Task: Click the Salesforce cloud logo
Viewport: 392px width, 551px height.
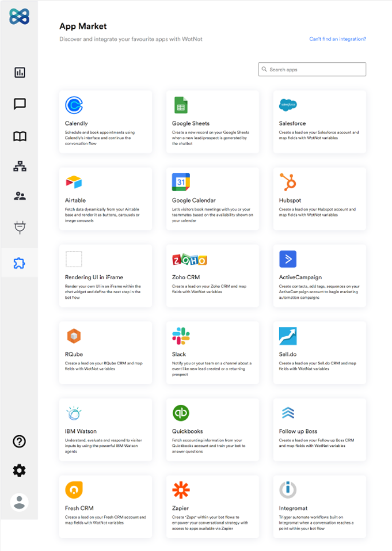Action: pyautogui.click(x=288, y=105)
